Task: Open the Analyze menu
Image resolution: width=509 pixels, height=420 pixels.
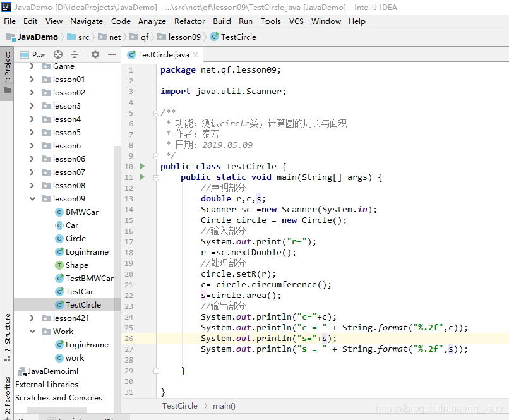Action: click(152, 21)
